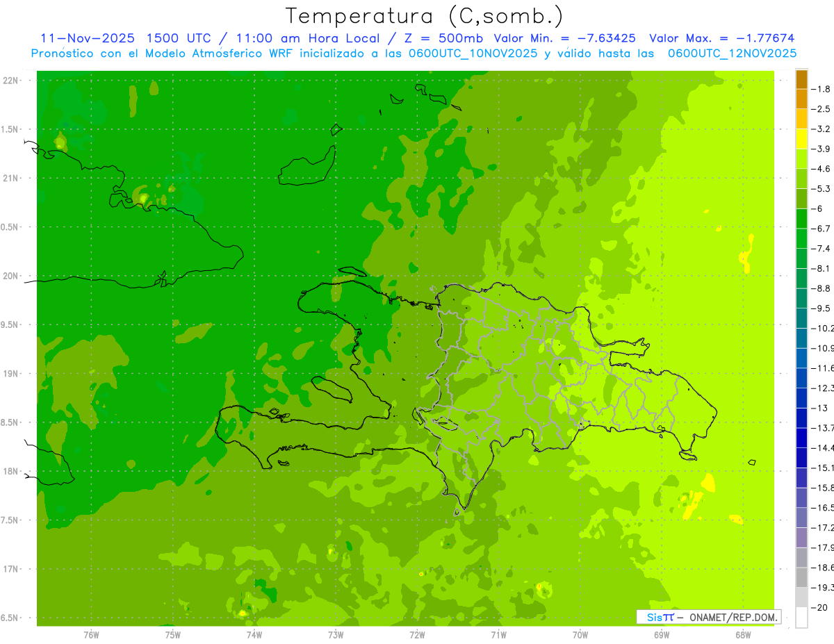Screen dimensions: 834x644
Task: Click the '-2.5' colorbar value
Action: tap(821, 109)
